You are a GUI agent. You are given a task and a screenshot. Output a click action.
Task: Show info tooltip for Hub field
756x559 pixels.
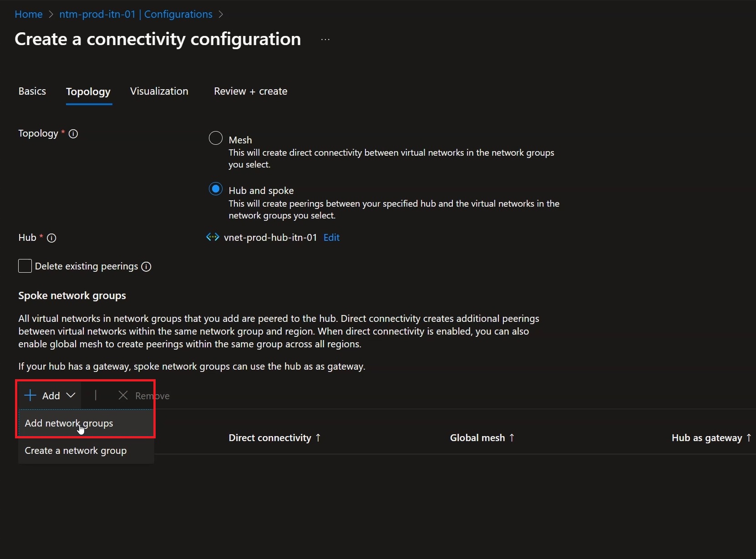click(52, 238)
